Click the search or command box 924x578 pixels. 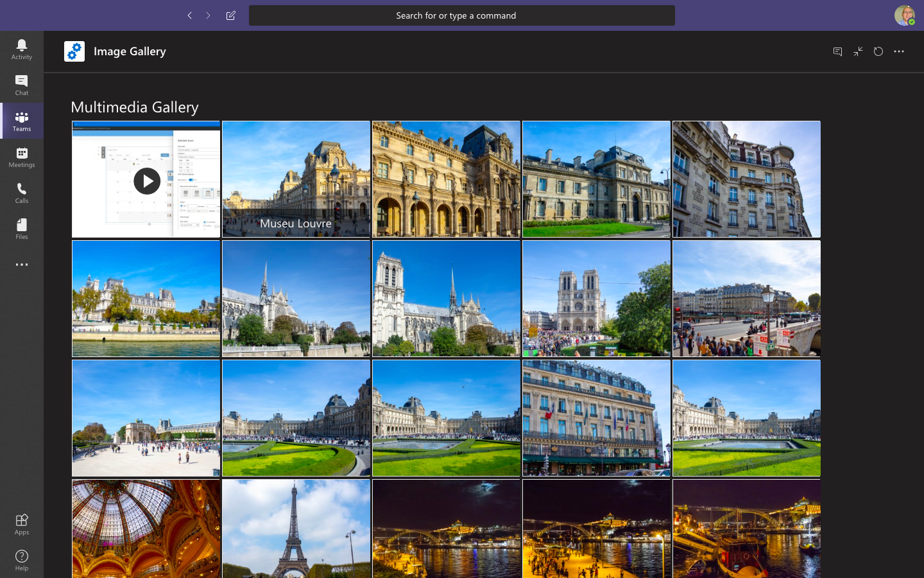(462, 15)
